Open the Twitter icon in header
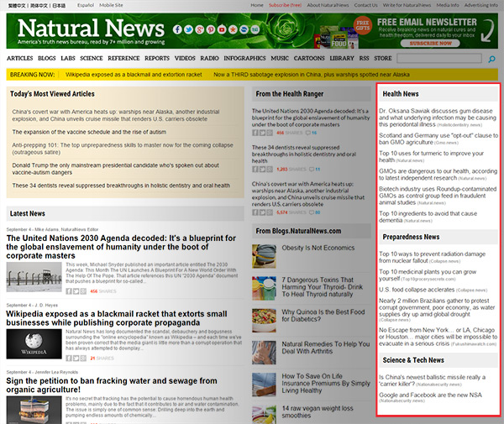Image resolution: width=504 pixels, height=424 pixels. coord(189,29)
